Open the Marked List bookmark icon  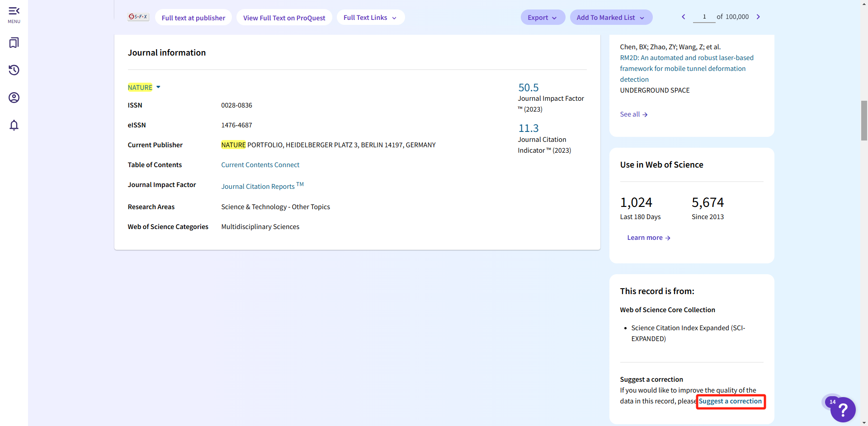14,43
